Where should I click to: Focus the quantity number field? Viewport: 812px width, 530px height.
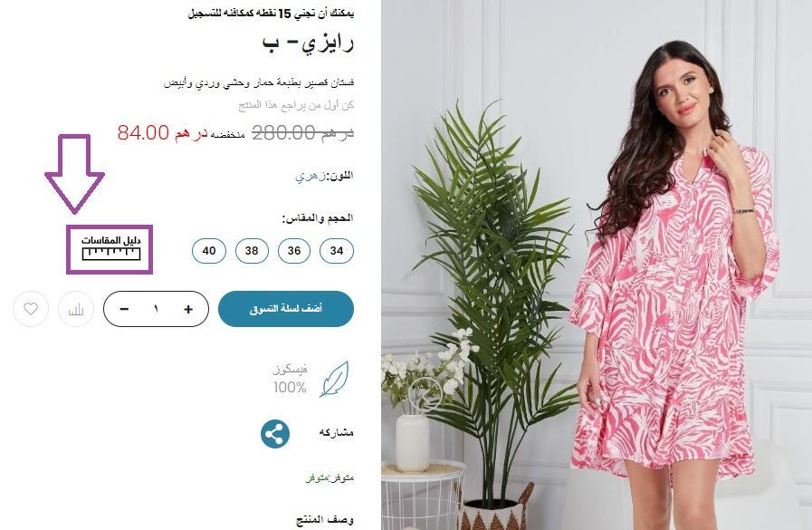coord(156,309)
